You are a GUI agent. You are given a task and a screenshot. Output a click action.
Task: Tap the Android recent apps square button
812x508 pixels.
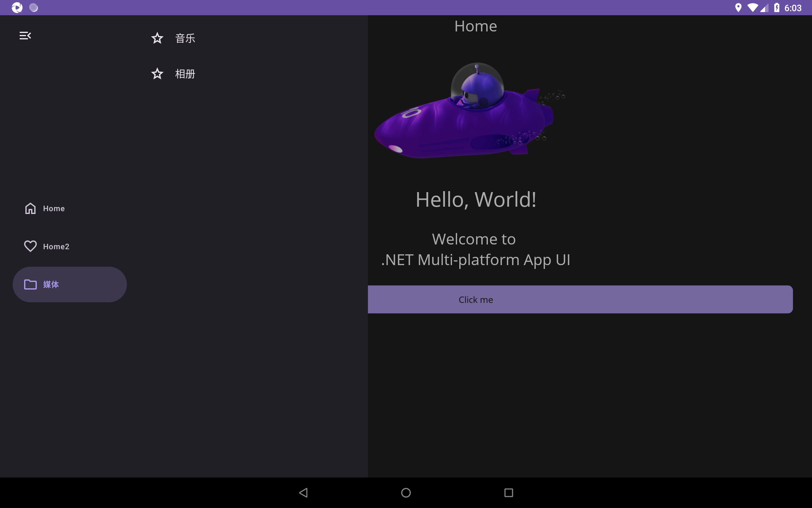(x=509, y=492)
